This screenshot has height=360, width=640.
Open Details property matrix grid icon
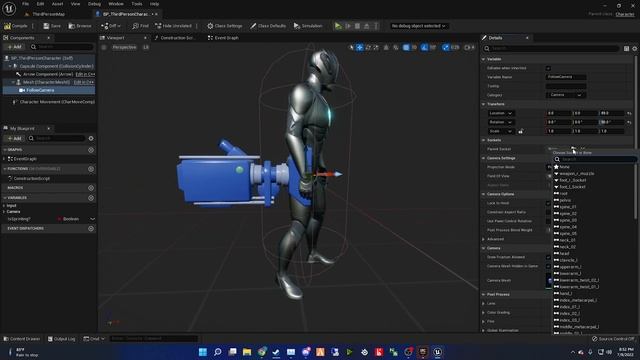pyautogui.click(x=626, y=49)
